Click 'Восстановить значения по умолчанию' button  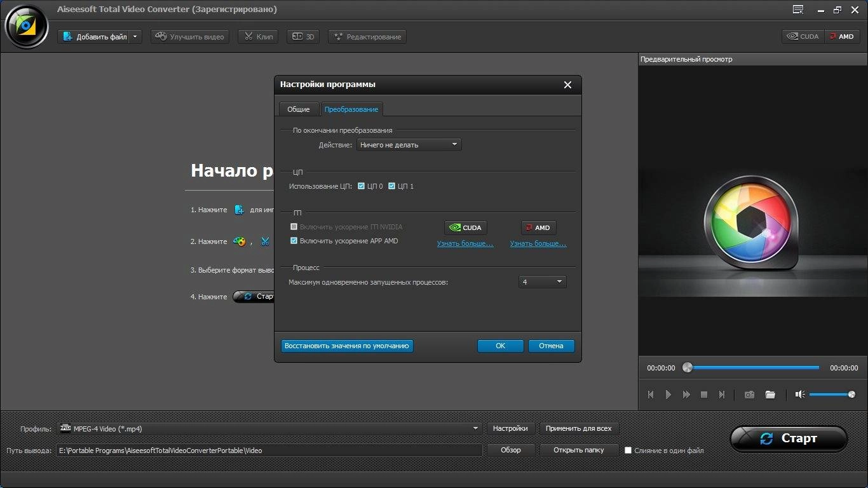347,346
